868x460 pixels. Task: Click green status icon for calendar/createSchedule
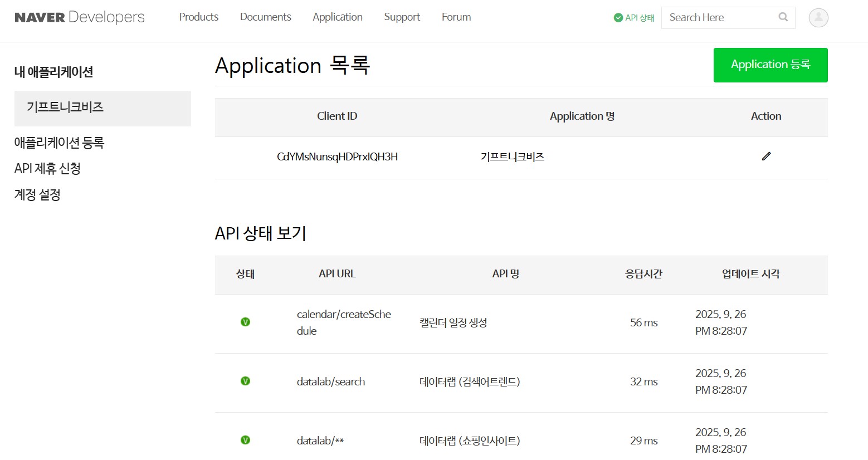[245, 322]
